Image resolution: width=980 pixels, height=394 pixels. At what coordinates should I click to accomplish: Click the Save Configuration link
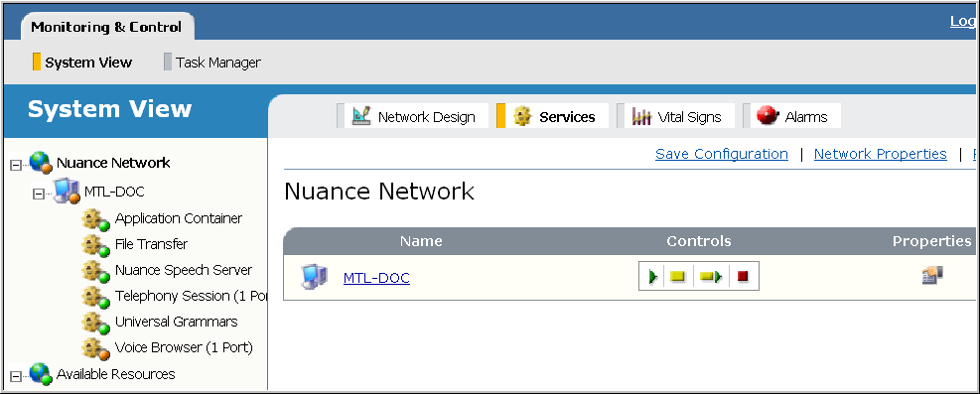pos(722,154)
